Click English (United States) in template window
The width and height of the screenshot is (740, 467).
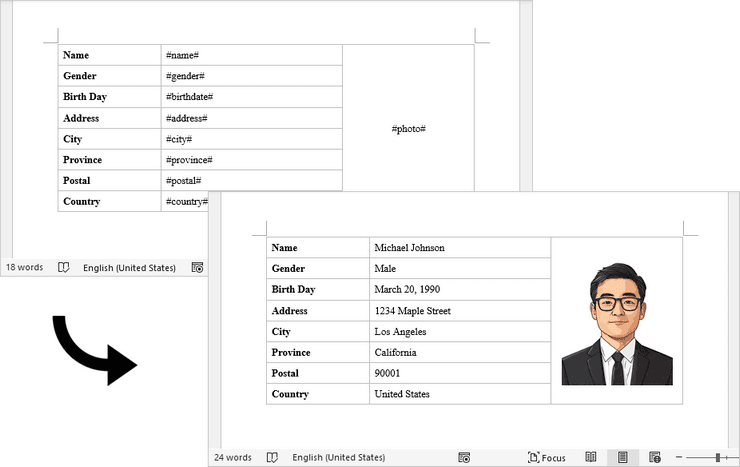129,268
